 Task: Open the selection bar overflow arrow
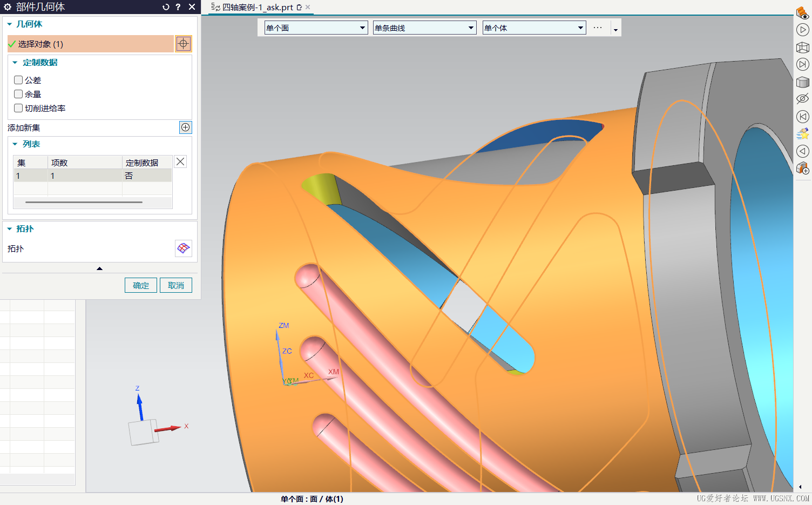(x=615, y=30)
